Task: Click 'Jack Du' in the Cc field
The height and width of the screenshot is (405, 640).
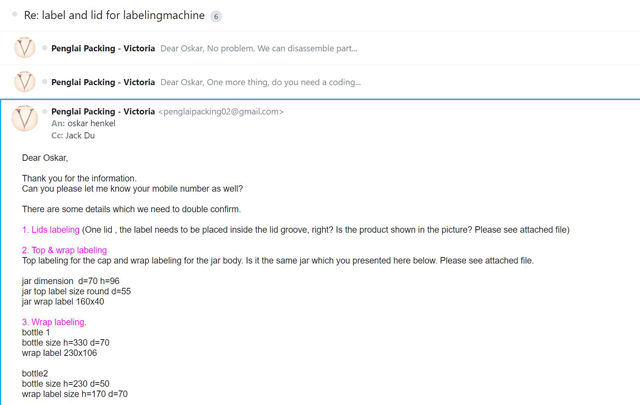Action: 80,136
